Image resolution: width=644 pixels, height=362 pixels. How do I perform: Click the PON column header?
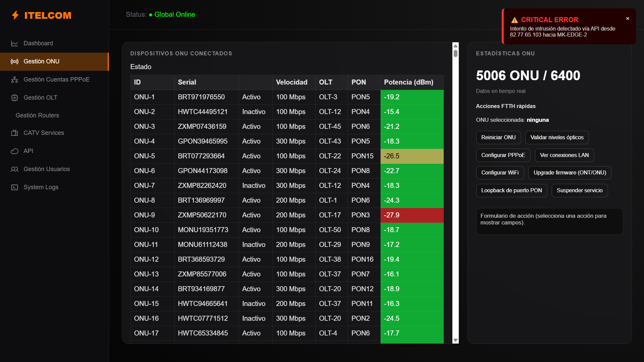coord(364,82)
